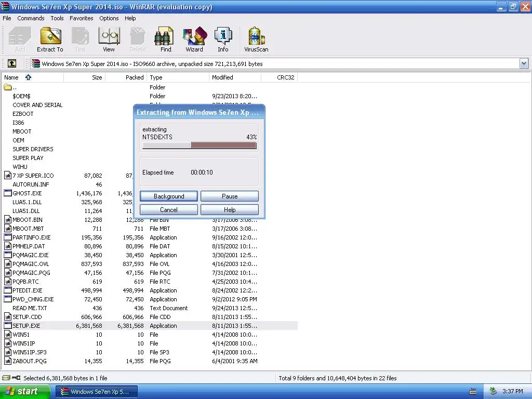The image size is (532, 399).
Task: Click the greyed Add toolbar icon
Action: point(20,36)
